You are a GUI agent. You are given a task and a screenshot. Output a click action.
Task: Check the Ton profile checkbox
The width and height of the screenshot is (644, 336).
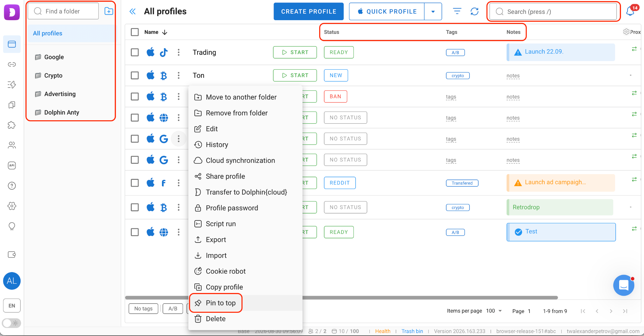pyautogui.click(x=135, y=75)
